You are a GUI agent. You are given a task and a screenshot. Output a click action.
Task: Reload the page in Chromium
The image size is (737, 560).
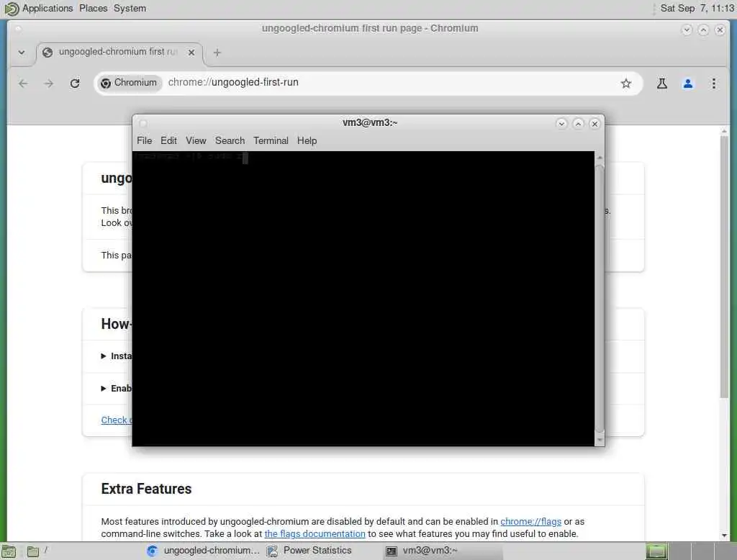(x=75, y=83)
